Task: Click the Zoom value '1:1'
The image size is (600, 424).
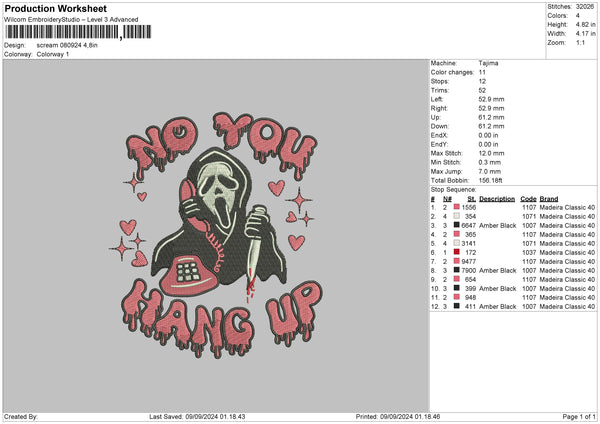Action: coord(580,42)
